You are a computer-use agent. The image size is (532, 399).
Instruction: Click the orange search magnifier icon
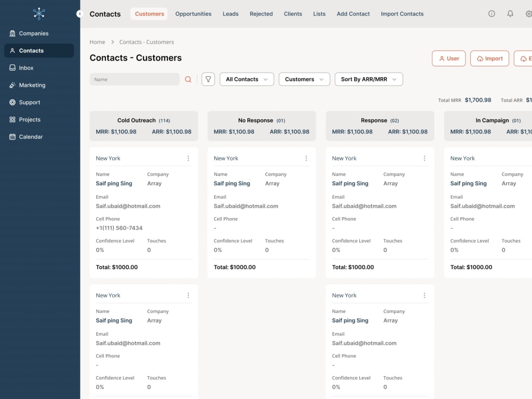coord(188,79)
